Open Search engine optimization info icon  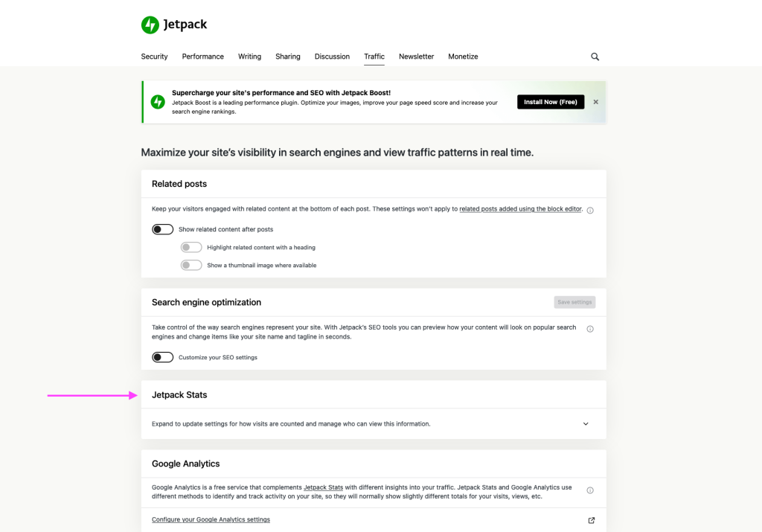pyautogui.click(x=590, y=329)
